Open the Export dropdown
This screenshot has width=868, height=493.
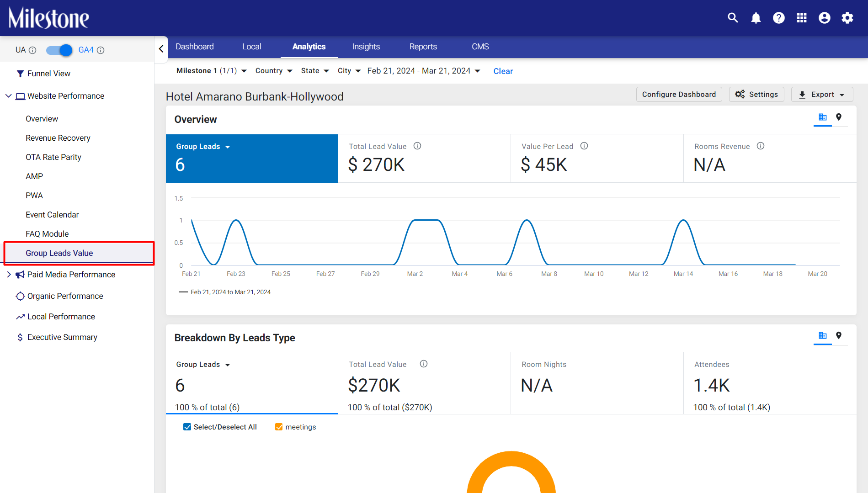pos(822,95)
